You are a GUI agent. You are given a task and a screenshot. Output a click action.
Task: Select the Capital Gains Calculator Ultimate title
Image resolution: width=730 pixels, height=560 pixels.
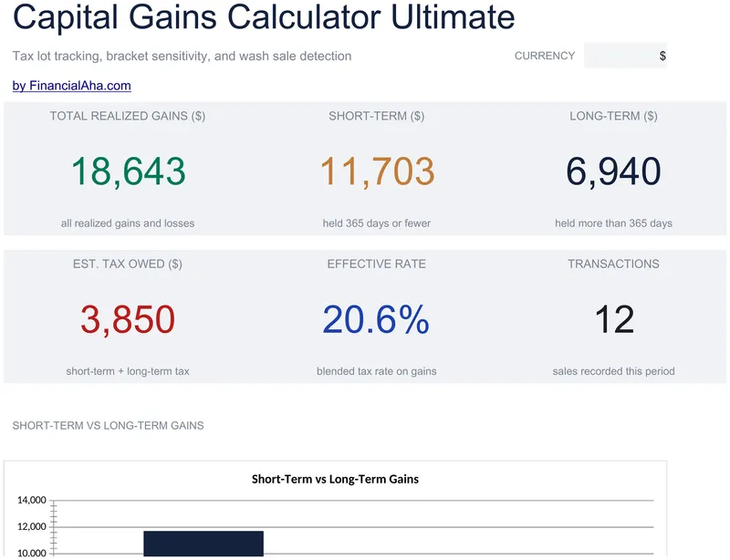pyautogui.click(x=264, y=16)
